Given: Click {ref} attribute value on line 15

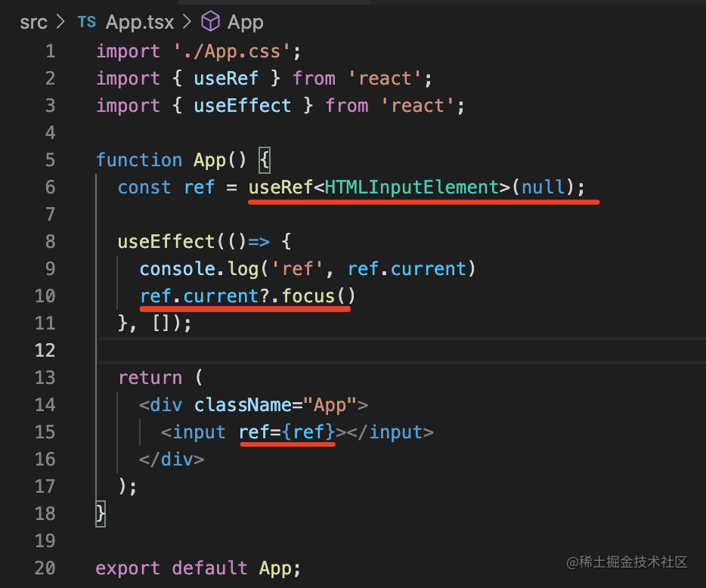Looking at the screenshot, I should pyautogui.click(x=308, y=432).
